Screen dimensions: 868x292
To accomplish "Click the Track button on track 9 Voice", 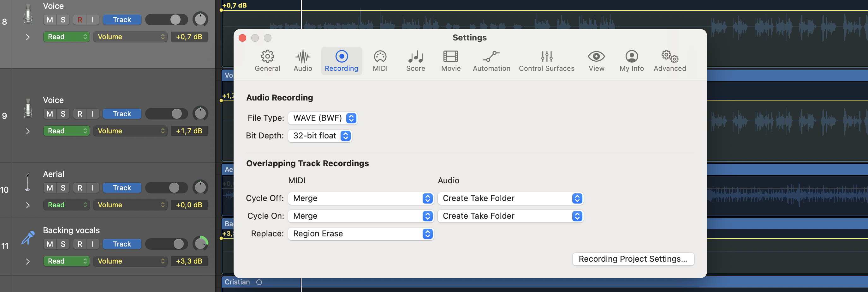I will (x=122, y=114).
